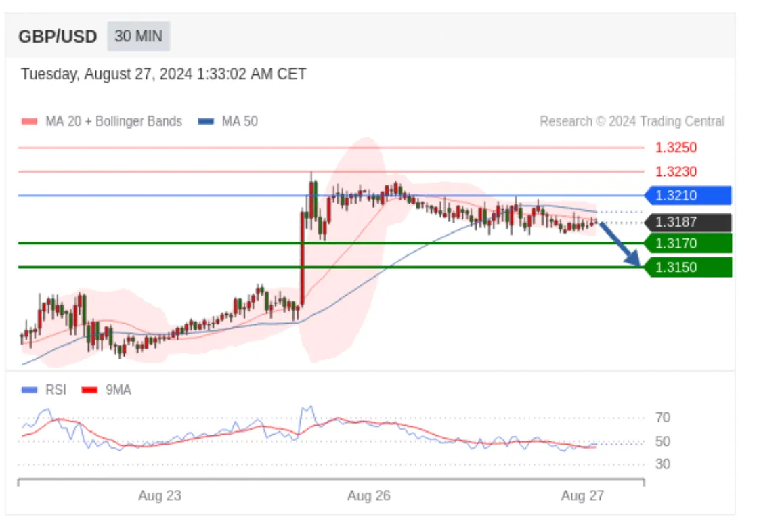
Task: Click the RSI 70 level label
Action: (663, 417)
